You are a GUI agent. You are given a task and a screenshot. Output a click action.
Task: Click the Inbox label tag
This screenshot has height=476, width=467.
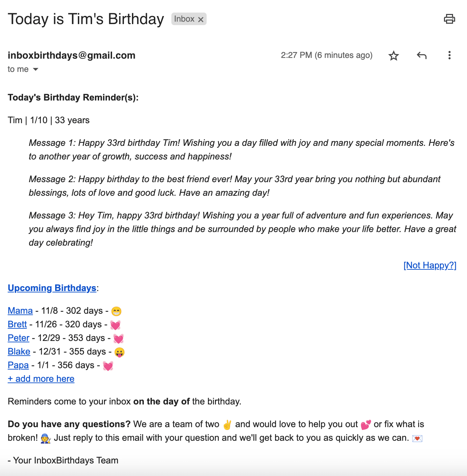(x=184, y=19)
